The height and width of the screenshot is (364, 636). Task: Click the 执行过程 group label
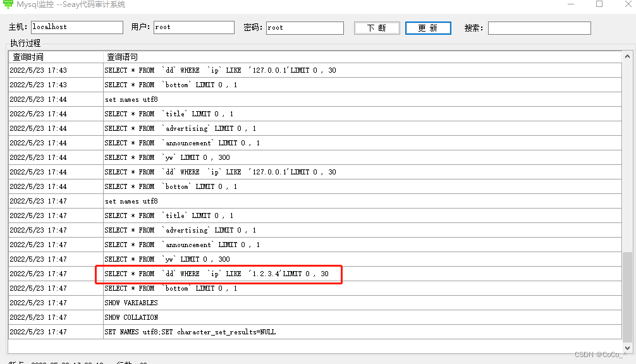tap(25, 43)
